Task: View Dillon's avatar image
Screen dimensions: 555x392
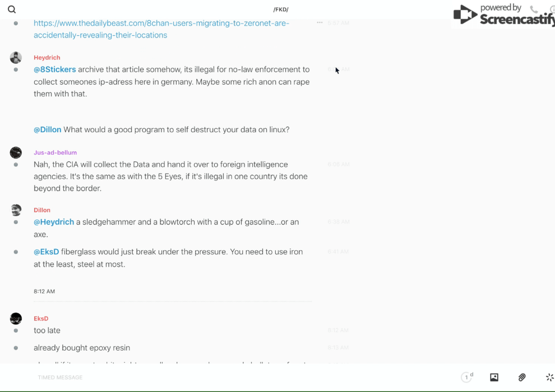Action: point(16,210)
